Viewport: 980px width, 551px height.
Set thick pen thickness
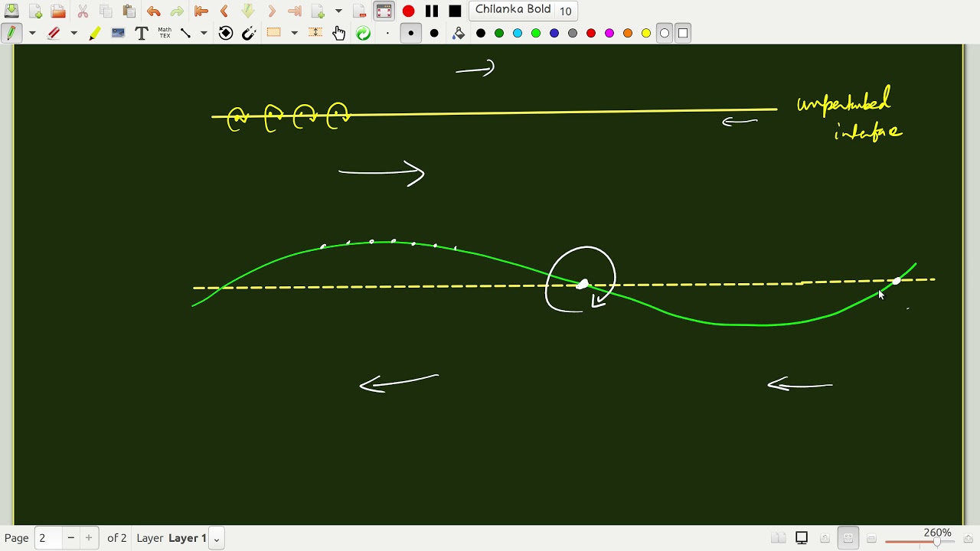point(434,33)
